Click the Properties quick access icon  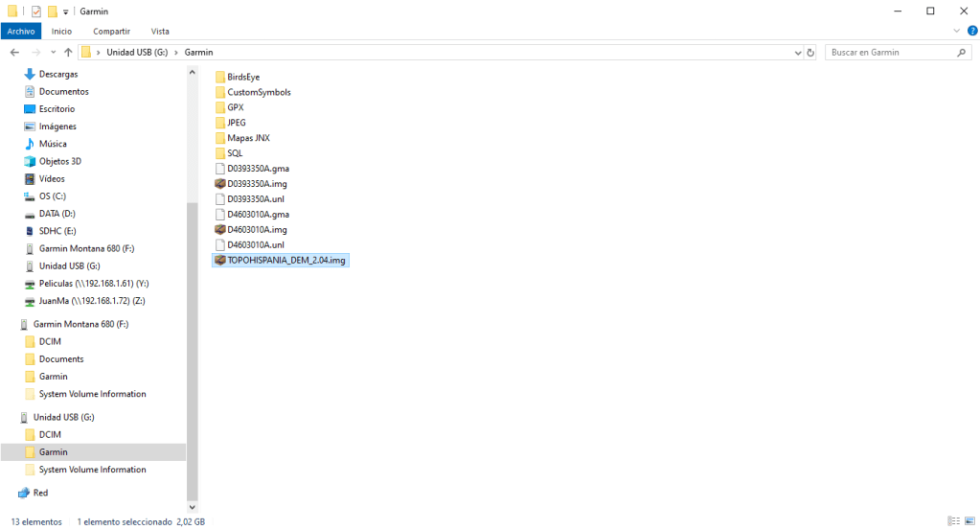click(x=36, y=11)
